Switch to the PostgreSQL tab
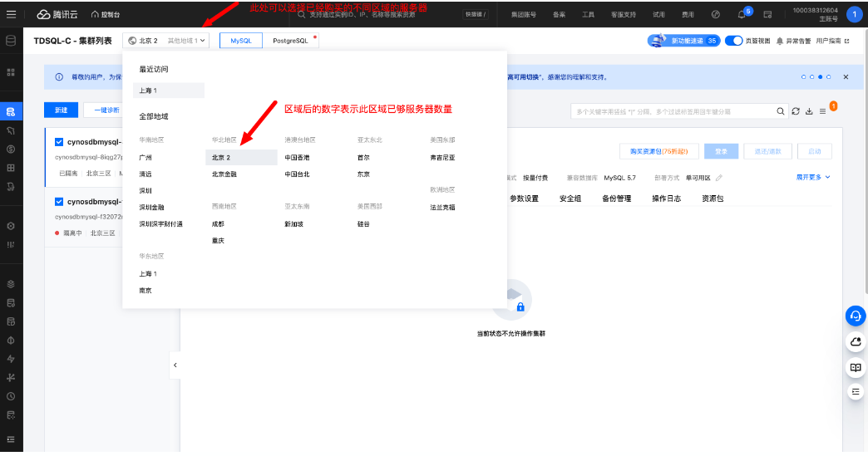This screenshot has height=456, width=868. [291, 41]
